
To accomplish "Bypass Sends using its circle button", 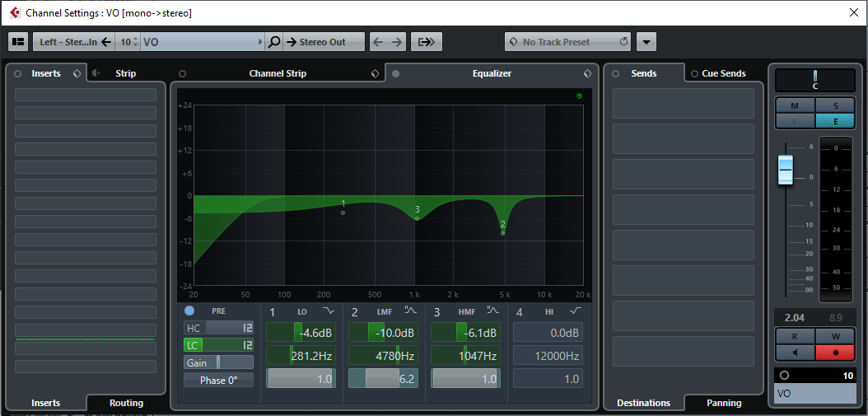I will tap(615, 73).
